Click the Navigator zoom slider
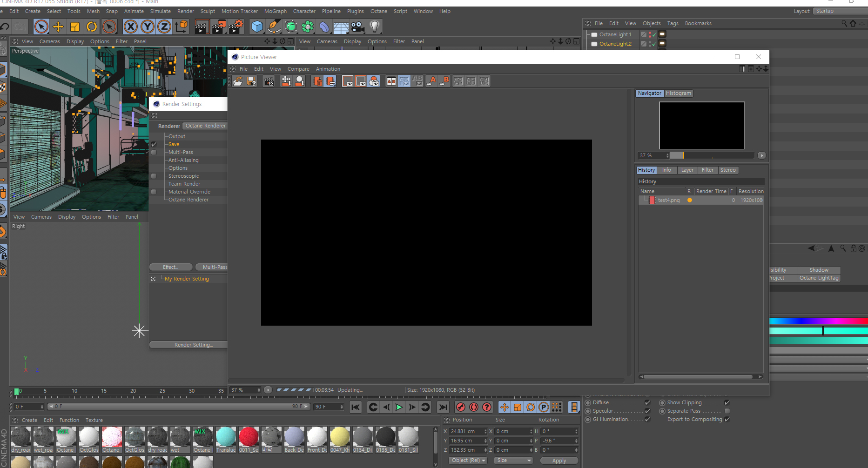Image resolution: width=868 pixels, height=468 pixels. click(x=712, y=155)
